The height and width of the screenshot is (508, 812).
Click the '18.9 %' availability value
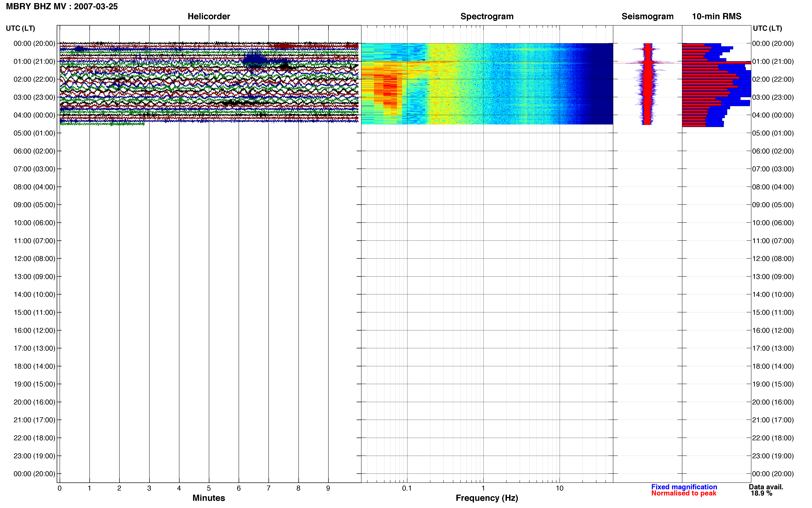[x=761, y=493]
